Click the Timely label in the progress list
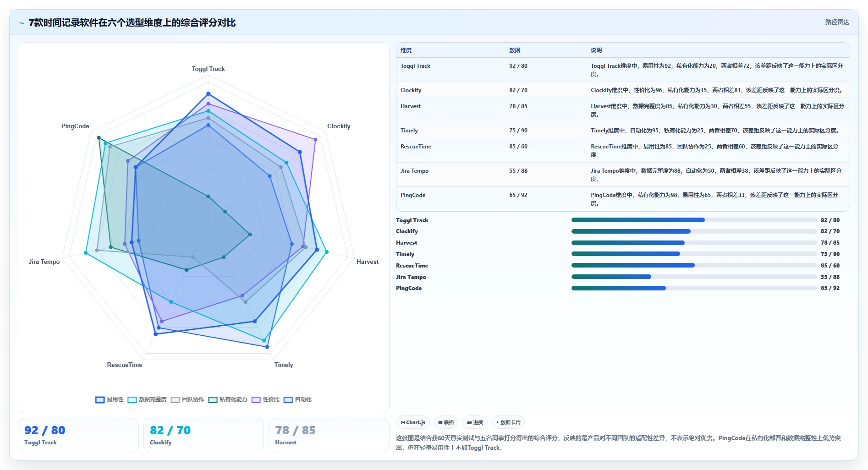Screen dimensions: 868x470 click(x=405, y=254)
